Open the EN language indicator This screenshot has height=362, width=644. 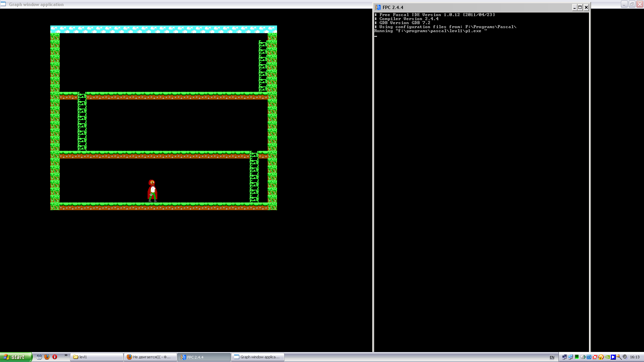(552, 357)
